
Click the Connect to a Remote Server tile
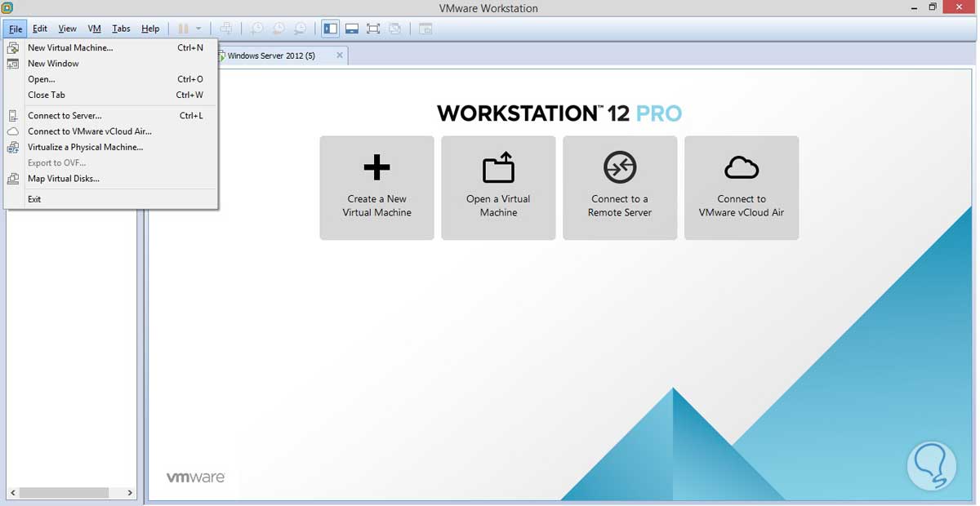click(620, 188)
